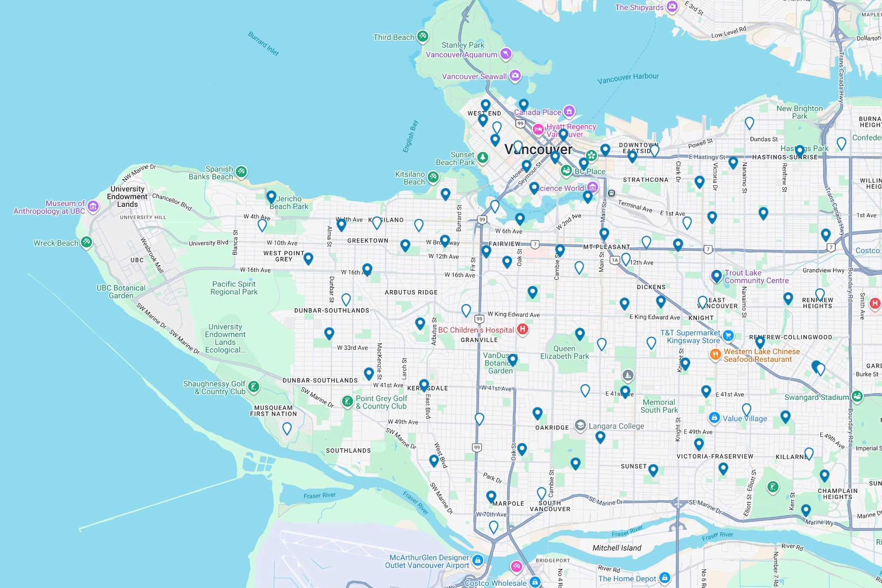Click the Kitsilano Beach green icon
The width and height of the screenshot is (882, 588).
point(433,177)
